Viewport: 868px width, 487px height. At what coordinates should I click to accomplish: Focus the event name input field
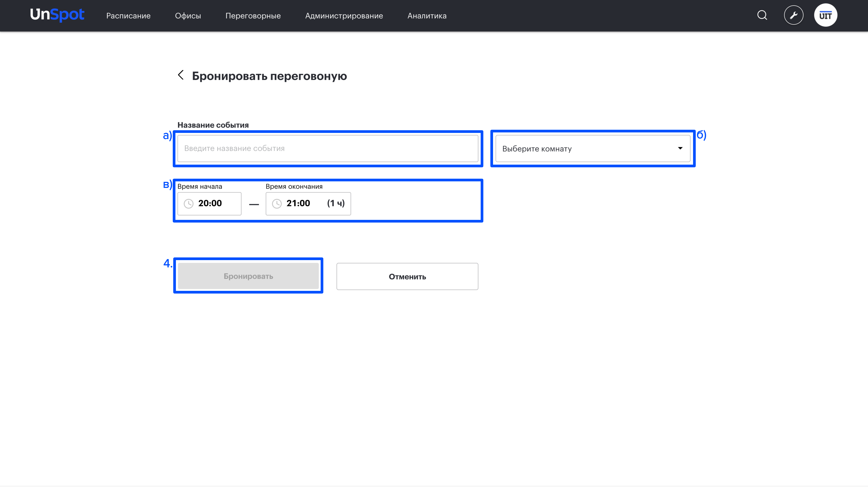coord(328,149)
